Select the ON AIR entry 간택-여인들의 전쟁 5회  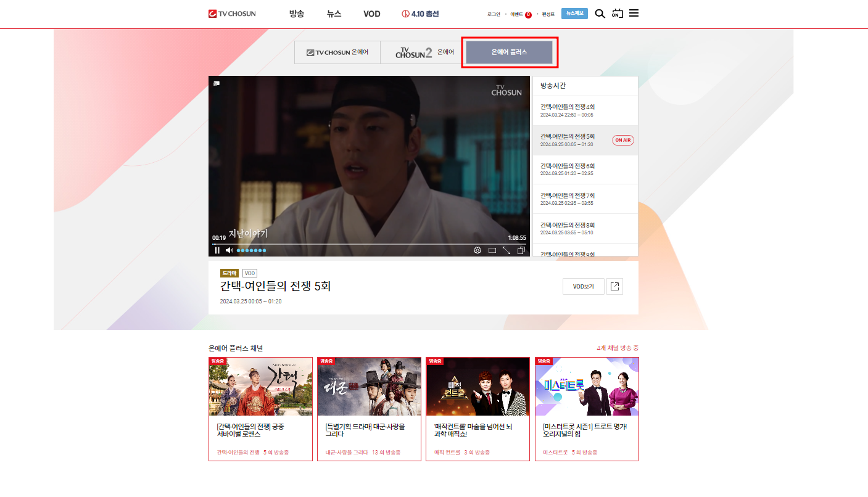(585, 140)
